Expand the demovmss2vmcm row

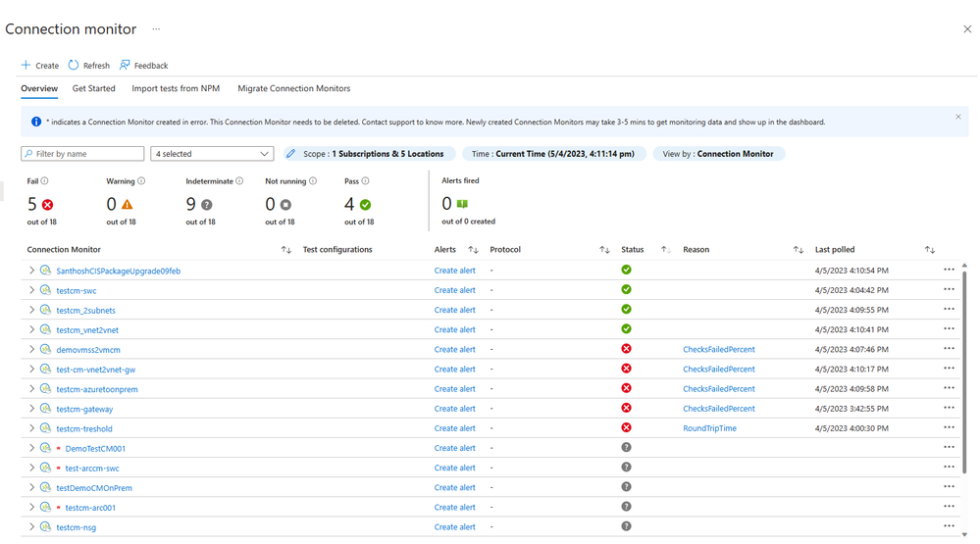pos(31,350)
